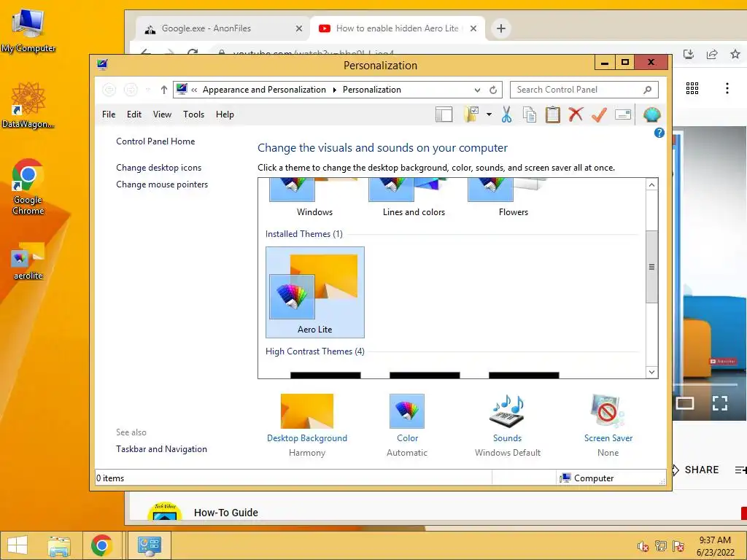Click the Paste clipboard toolbar icon
Screen dimensions: 747x560
click(553, 114)
